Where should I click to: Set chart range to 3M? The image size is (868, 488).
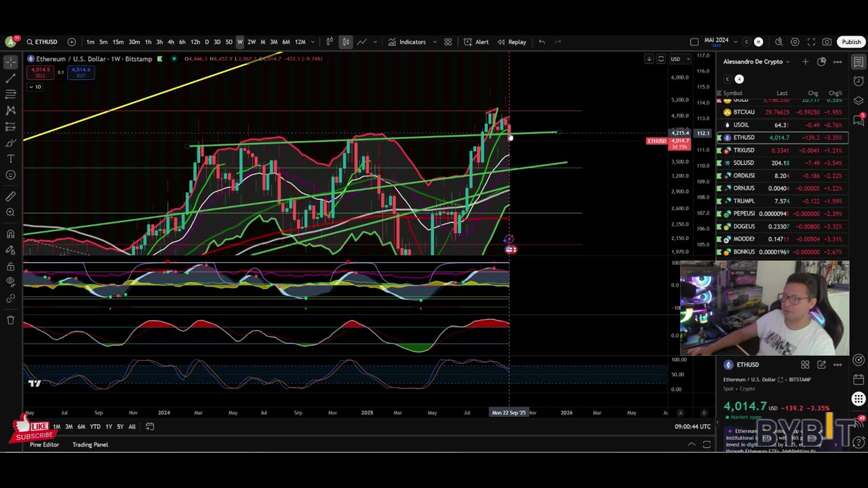click(68, 427)
